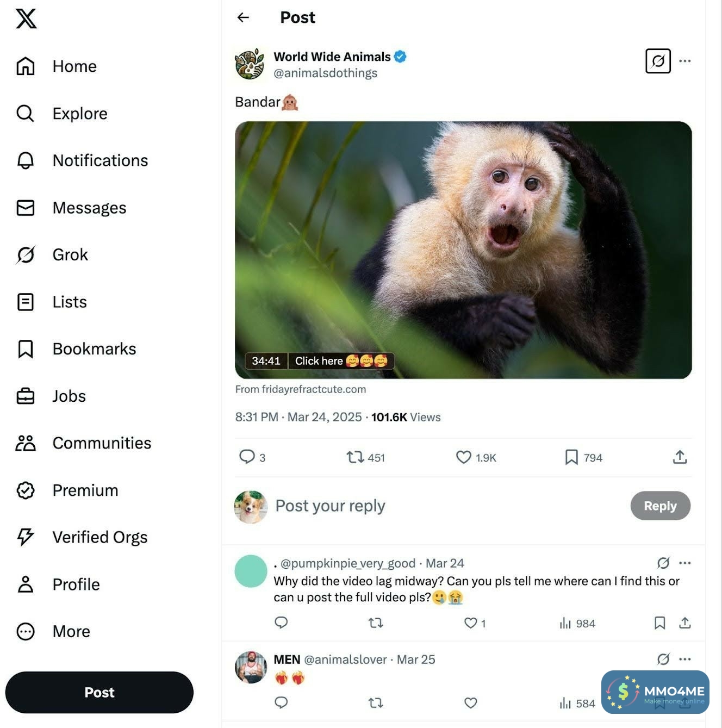Open more options on main post

(x=685, y=61)
